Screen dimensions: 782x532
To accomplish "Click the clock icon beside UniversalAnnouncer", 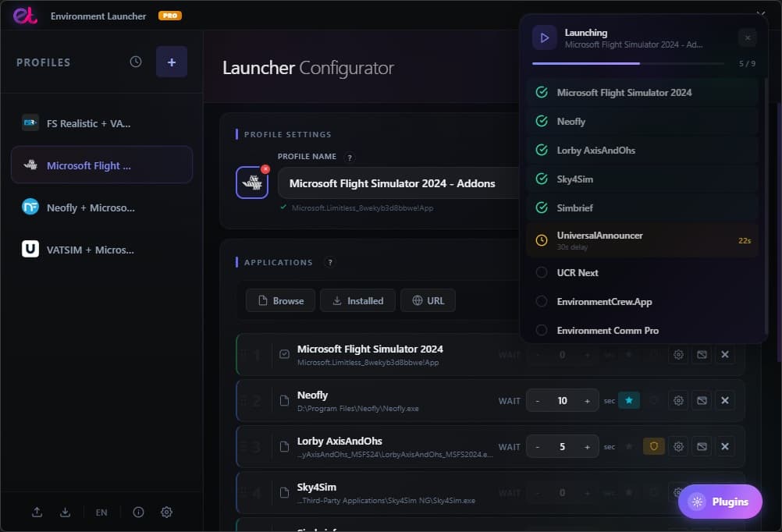I will [542, 240].
